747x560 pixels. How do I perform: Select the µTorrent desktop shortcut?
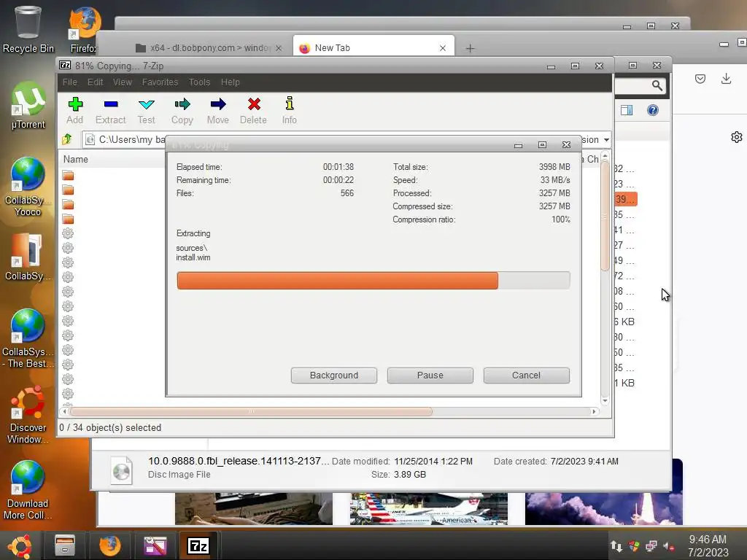pos(28,106)
